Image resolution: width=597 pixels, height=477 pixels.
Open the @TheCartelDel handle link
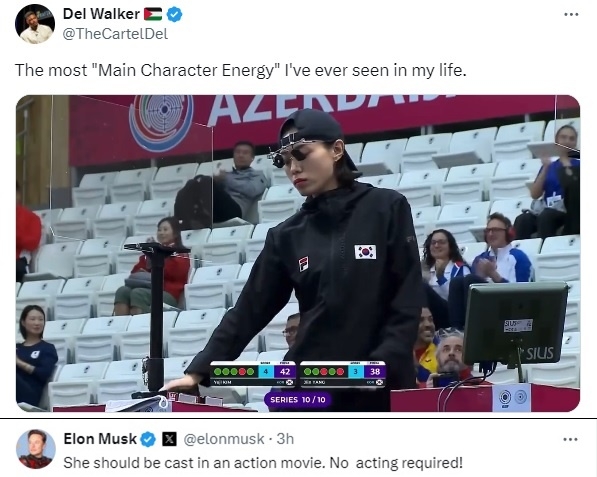tap(115, 34)
